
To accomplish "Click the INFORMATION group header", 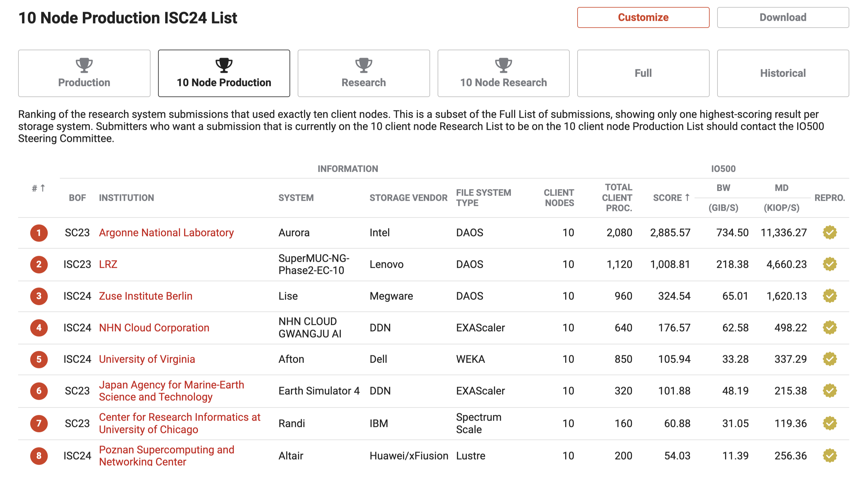I will [348, 169].
